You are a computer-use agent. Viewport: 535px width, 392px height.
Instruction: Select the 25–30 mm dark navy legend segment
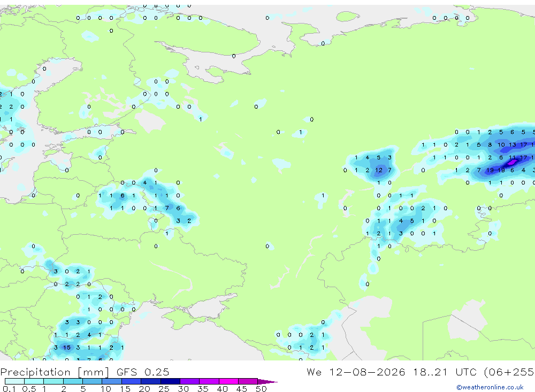170,381
